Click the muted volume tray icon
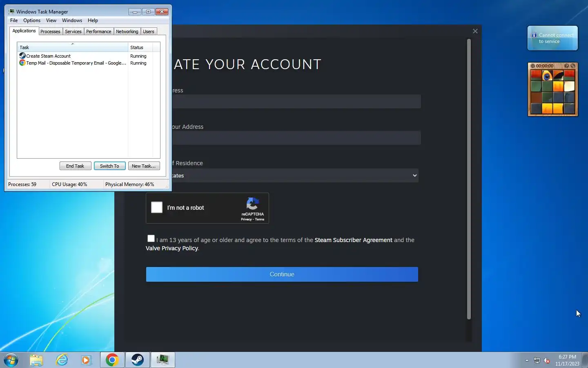The width and height of the screenshot is (588, 368). click(547, 360)
